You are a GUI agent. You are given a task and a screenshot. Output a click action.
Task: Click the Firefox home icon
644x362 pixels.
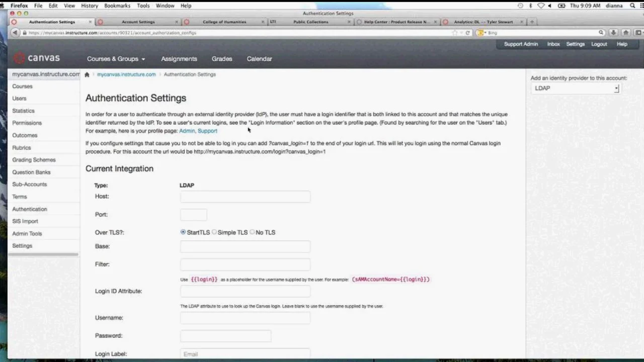point(625,33)
